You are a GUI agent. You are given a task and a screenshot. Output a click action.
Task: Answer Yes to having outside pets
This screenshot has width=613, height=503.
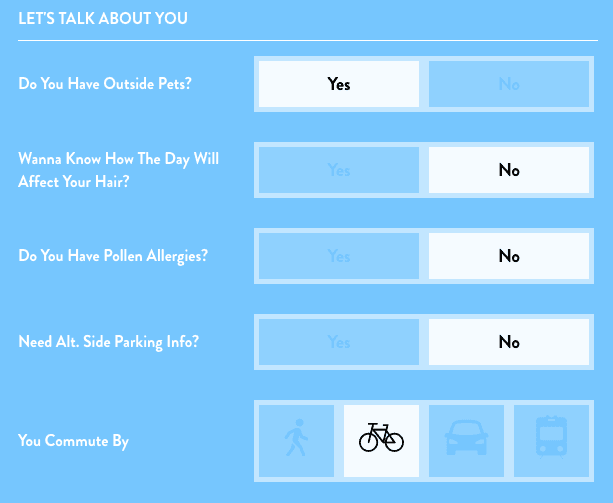tap(339, 84)
